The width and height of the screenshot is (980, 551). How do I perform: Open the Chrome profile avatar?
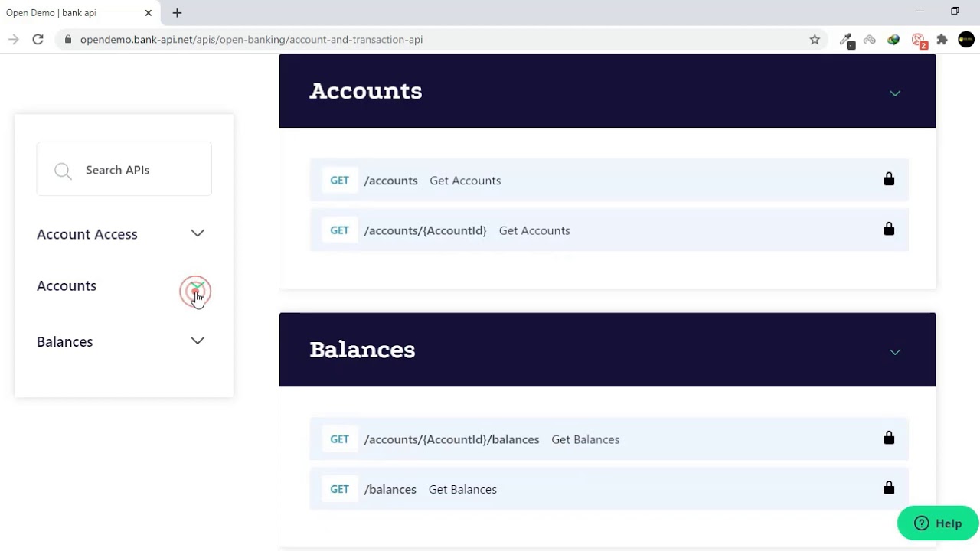coord(966,40)
